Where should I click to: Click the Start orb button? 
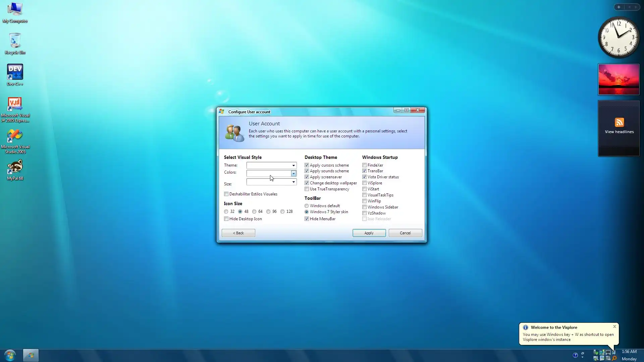pos(10,355)
